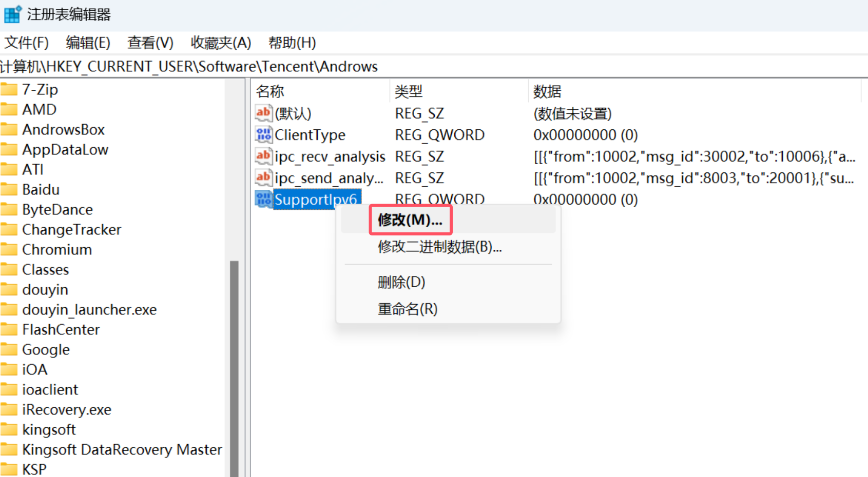This screenshot has height=477, width=868.
Task: Select the ipc_recv_analysis value name
Action: (x=330, y=156)
